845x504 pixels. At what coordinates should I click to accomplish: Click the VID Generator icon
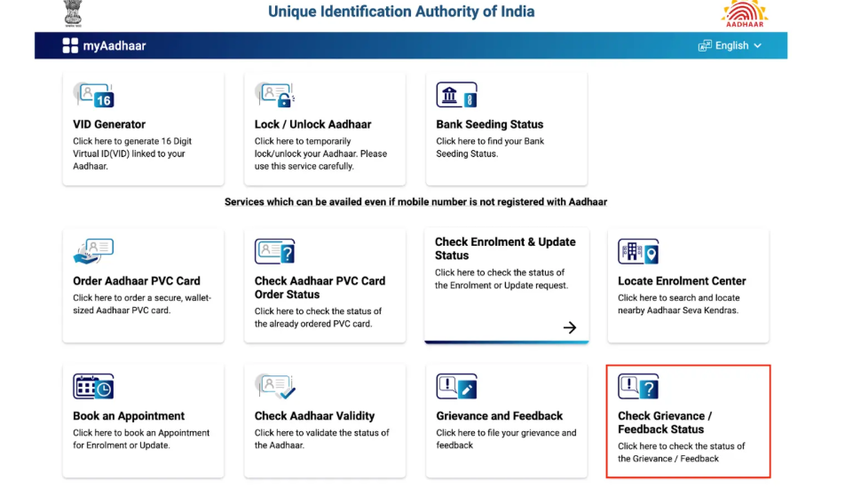click(x=93, y=95)
